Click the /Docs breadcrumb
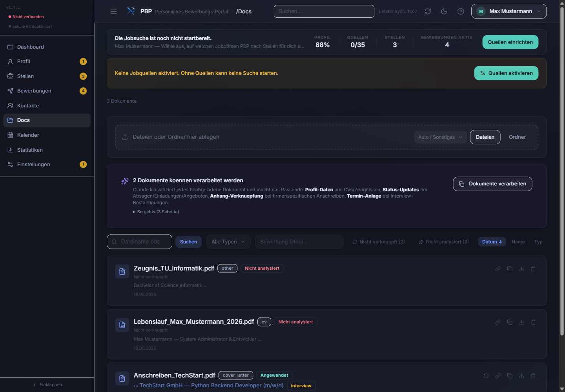 (x=244, y=11)
